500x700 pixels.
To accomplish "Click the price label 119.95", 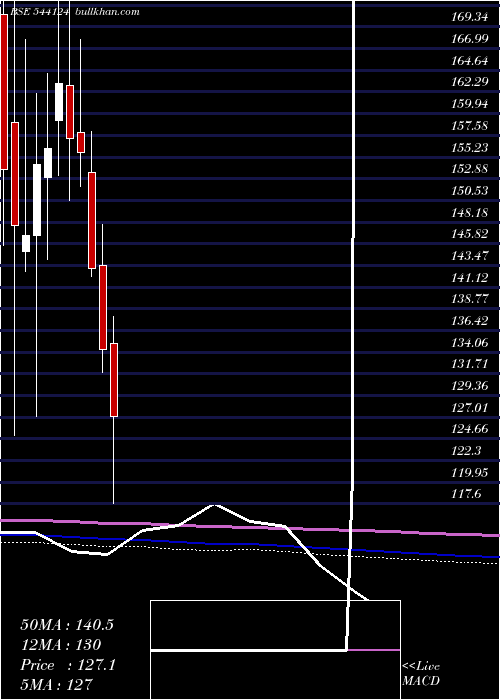I will pos(470,473).
